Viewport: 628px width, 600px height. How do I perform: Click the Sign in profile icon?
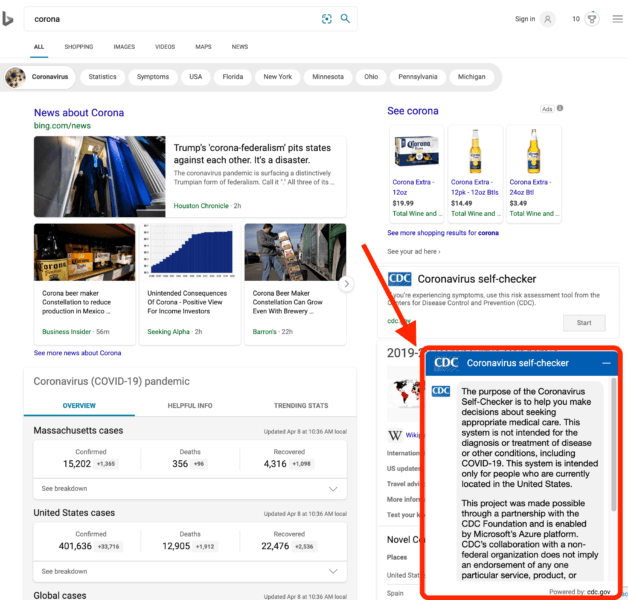(547, 19)
